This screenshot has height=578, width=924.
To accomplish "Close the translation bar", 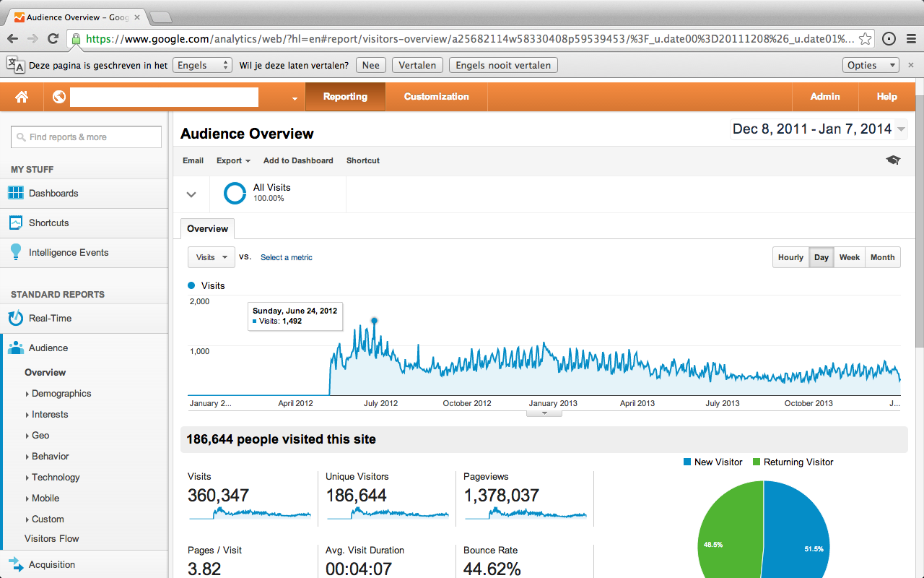I will point(911,65).
